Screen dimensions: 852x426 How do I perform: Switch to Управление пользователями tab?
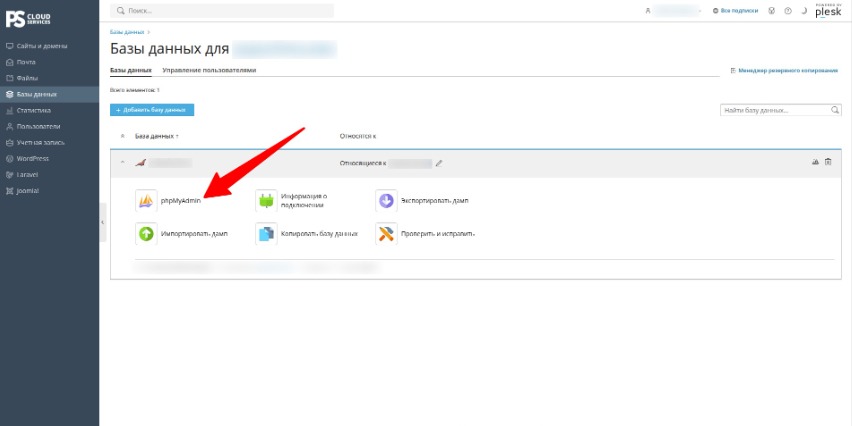[209, 70]
